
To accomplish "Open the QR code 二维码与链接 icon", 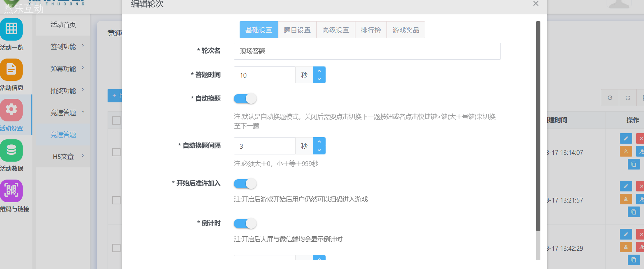I will pos(11,191).
